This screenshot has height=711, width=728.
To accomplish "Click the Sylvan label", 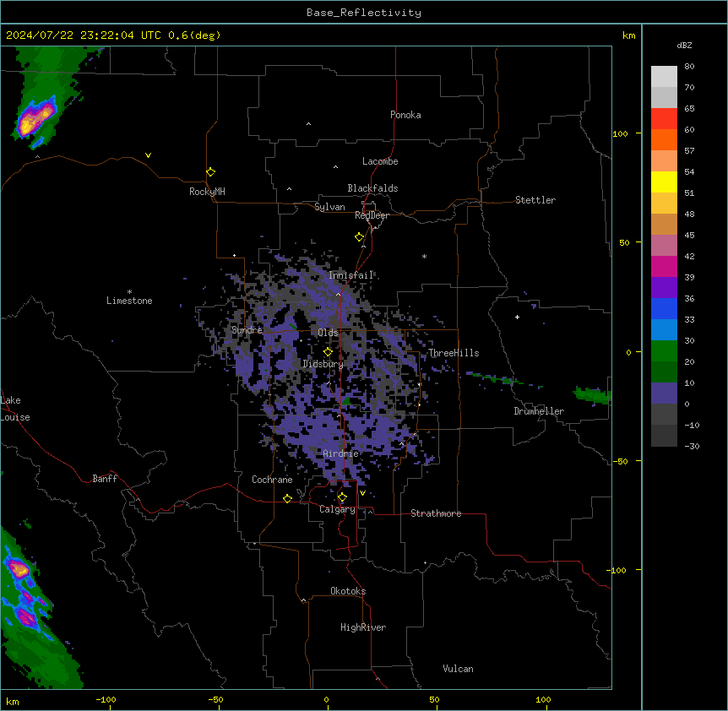I will tap(329, 207).
